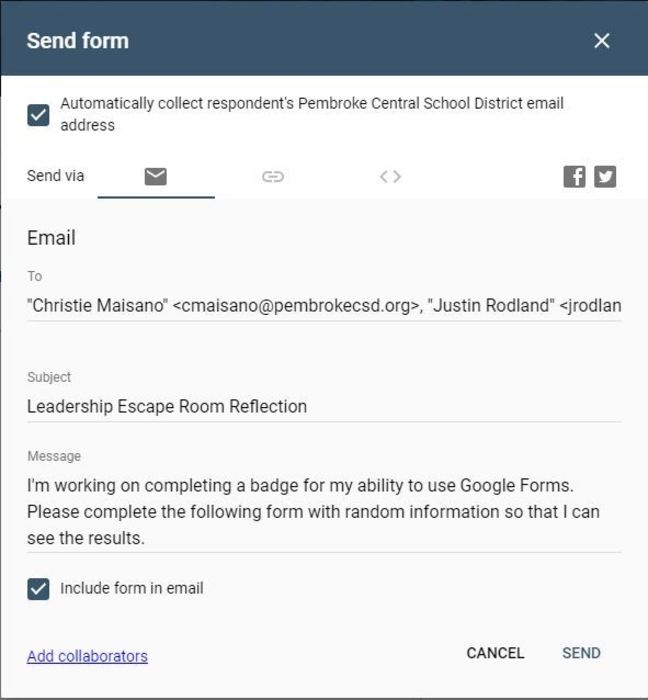Open the Add collaborators link
Image resolution: width=648 pixels, height=700 pixels.
coord(87,656)
